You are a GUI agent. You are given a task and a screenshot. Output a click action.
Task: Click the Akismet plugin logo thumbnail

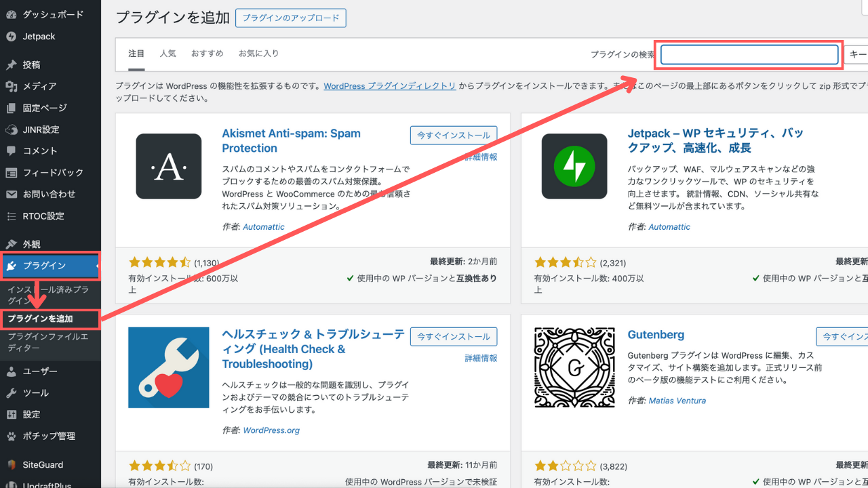[x=169, y=166]
